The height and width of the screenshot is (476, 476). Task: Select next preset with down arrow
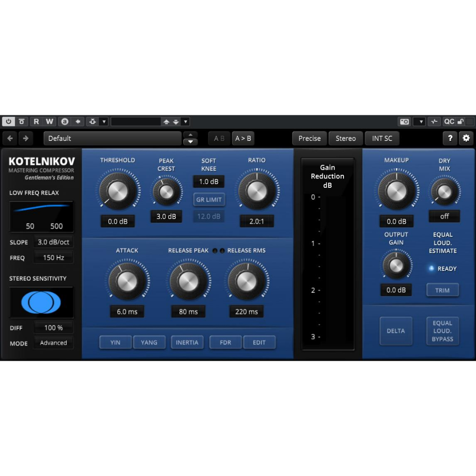pos(190,142)
